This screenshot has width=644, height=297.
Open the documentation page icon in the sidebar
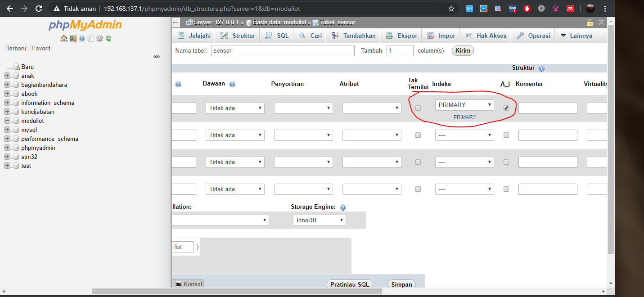90,38
